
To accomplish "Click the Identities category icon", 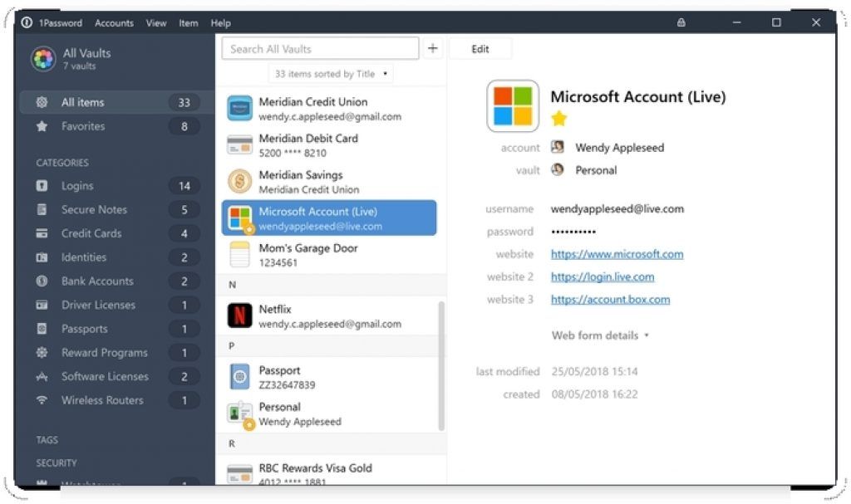I will pyautogui.click(x=42, y=257).
